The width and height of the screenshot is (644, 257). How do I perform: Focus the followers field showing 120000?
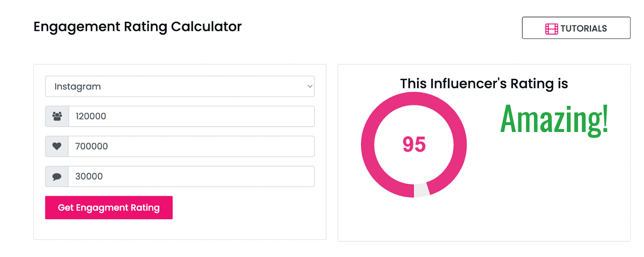pos(191,116)
